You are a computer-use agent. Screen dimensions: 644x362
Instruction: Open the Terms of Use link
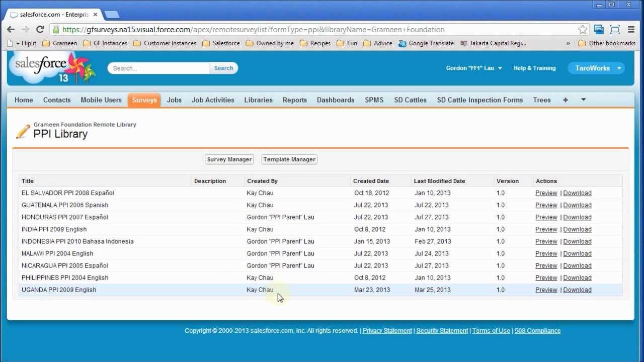491,331
